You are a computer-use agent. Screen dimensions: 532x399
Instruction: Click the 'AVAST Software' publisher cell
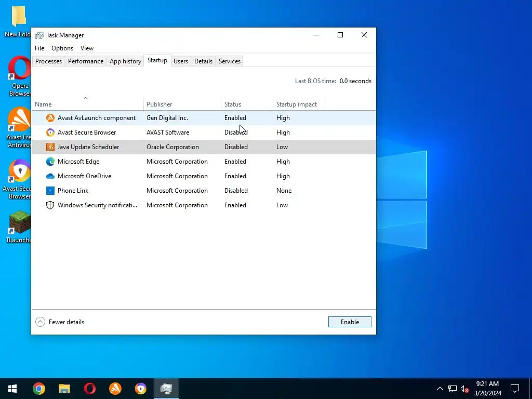click(x=168, y=132)
